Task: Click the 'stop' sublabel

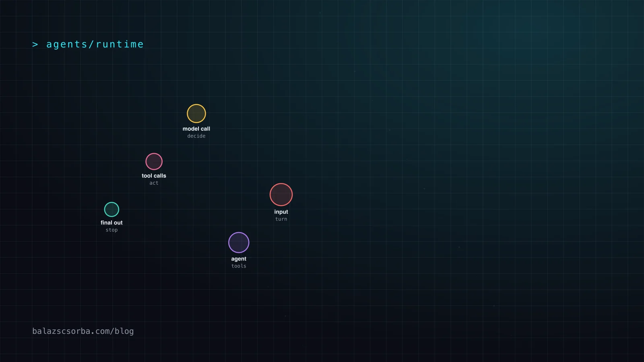Action: click(x=111, y=230)
